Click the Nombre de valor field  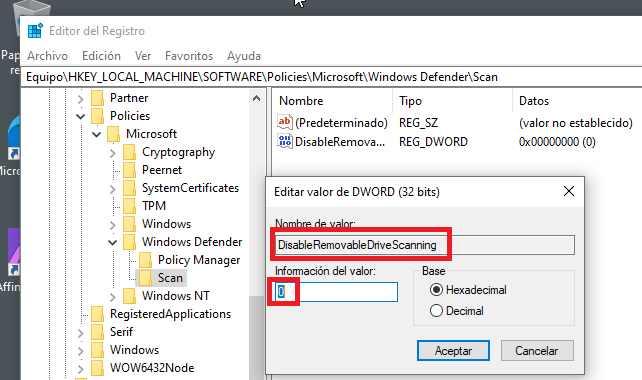[x=425, y=245]
